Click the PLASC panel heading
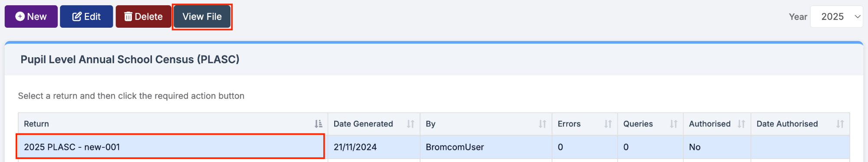 [x=130, y=59]
